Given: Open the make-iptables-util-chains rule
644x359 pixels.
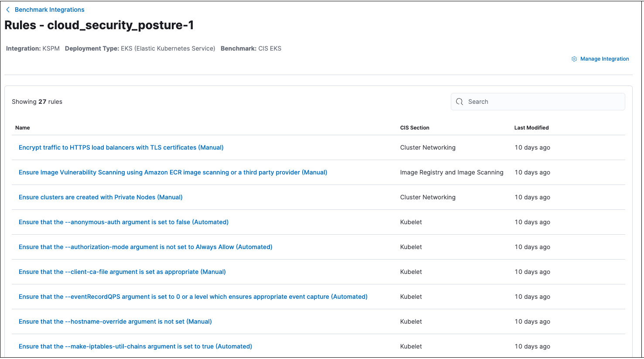Looking at the screenshot, I should (135, 346).
